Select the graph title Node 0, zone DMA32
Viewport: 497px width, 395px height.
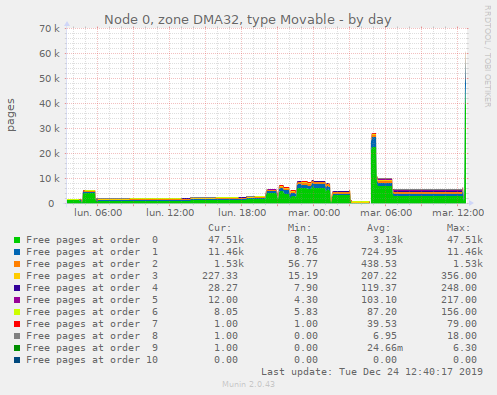tap(248, 20)
